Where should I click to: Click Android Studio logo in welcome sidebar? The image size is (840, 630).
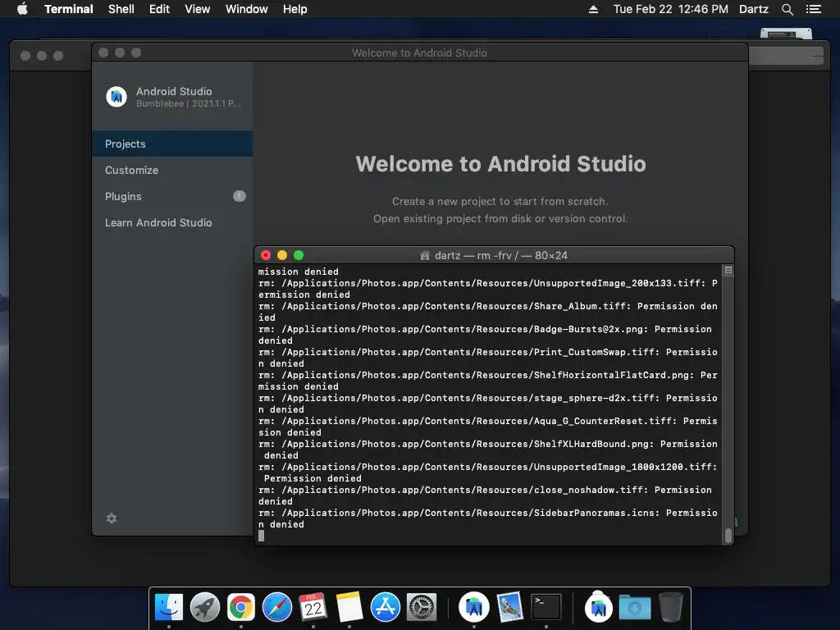coord(116,97)
